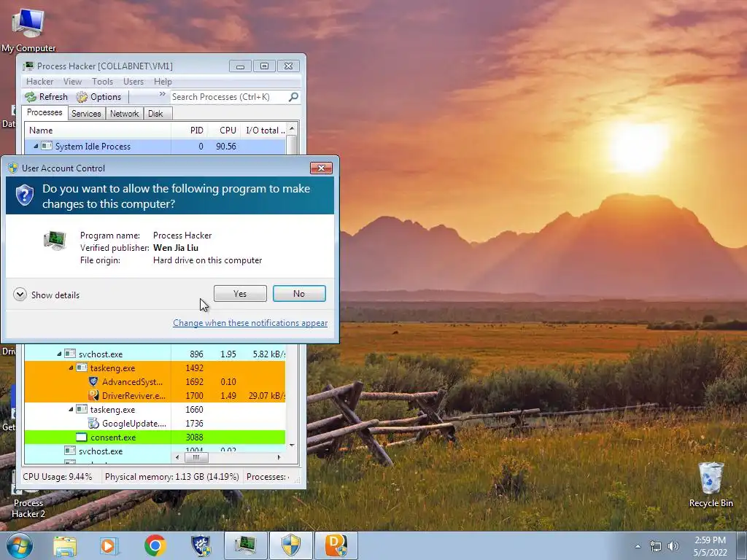This screenshot has height=560, width=747.
Task: Switch to Process Hacker taskbar button
Action: click(245, 545)
